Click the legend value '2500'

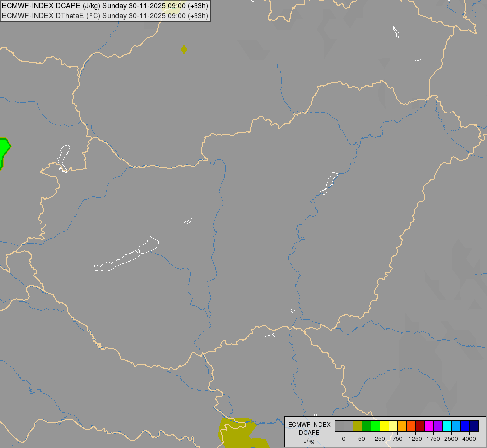pos(451,439)
